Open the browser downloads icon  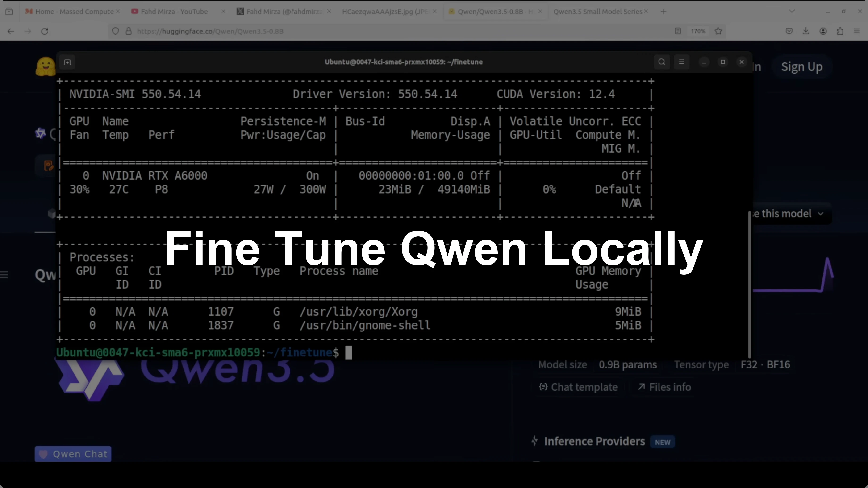(x=806, y=31)
